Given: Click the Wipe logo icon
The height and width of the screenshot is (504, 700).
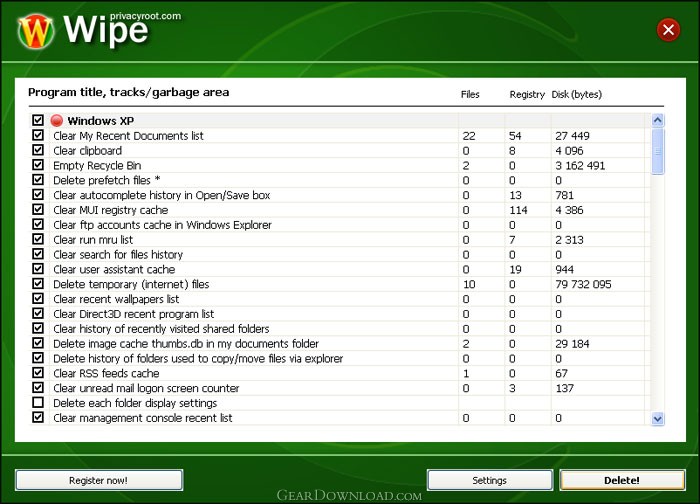Looking at the screenshot, I should click(x=36, y=31).
